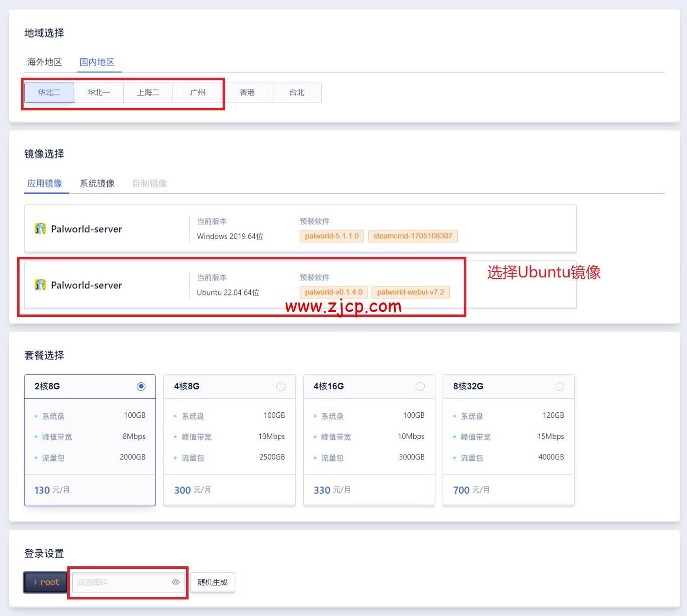The height and width of the screenshot is (616, 687).
Task: Open the 系统镜像 tab
Action: coord(97,184)
